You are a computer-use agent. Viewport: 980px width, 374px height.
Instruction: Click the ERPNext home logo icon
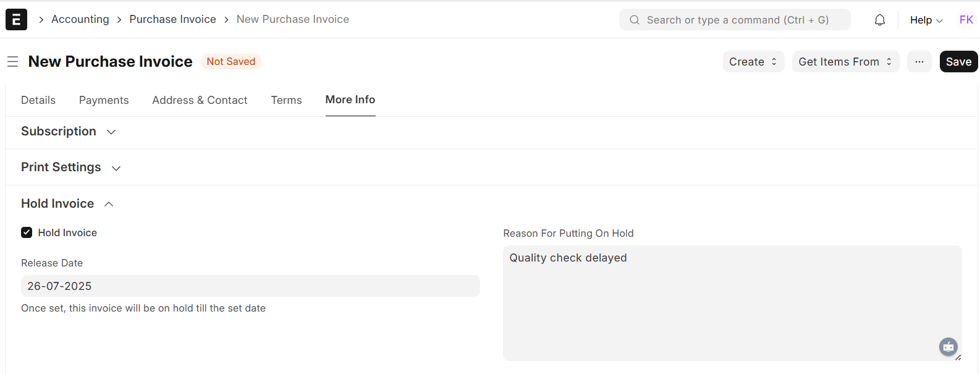(x=16, y=20)
